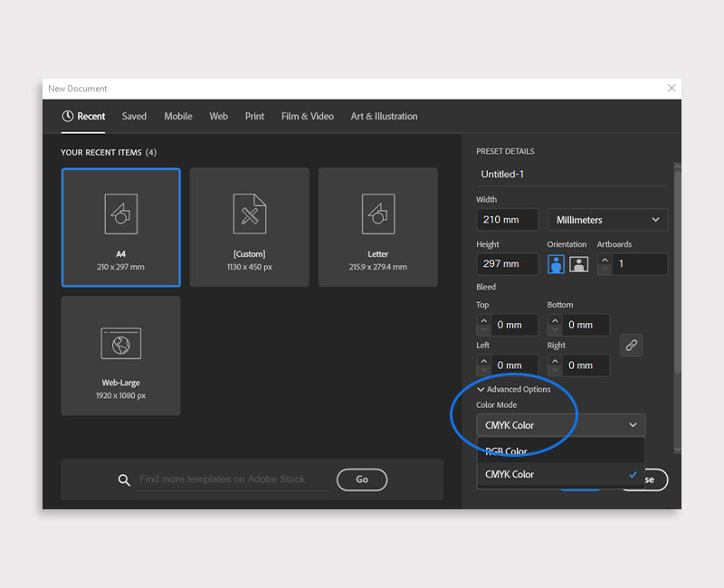Viewport: 724px width, 588px height.
Task: Edit the Untitled-1 document name field
Action: coord(572,175)
